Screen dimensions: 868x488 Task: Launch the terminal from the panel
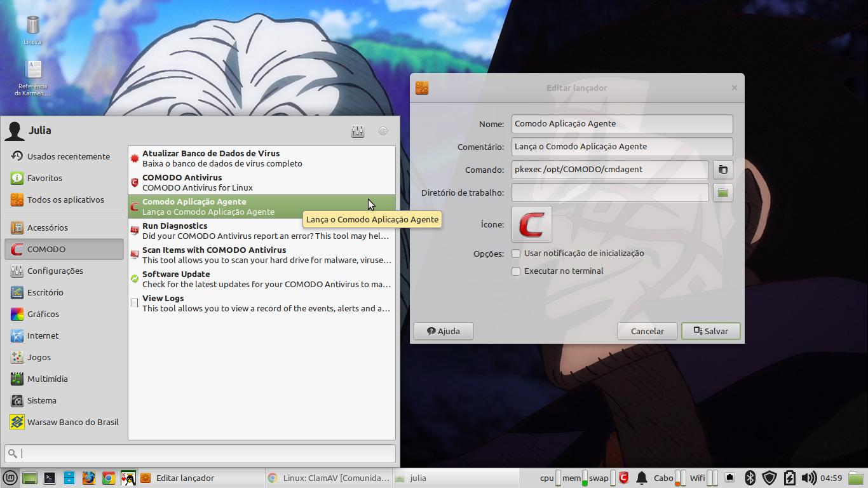(x=49, y=478)
